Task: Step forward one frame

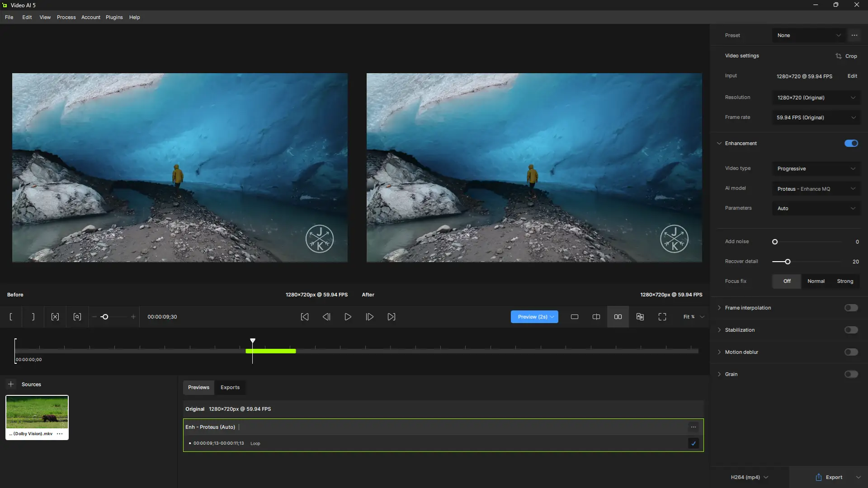Action: (x=369, y=317)
